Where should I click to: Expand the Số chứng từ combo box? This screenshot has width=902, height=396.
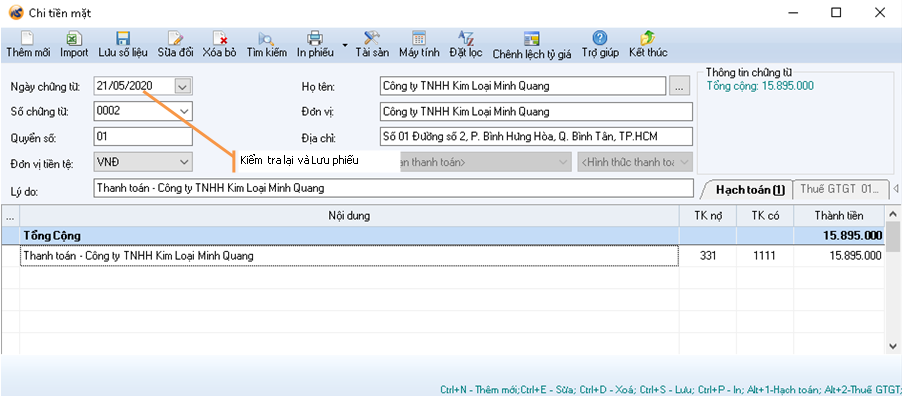184,111
